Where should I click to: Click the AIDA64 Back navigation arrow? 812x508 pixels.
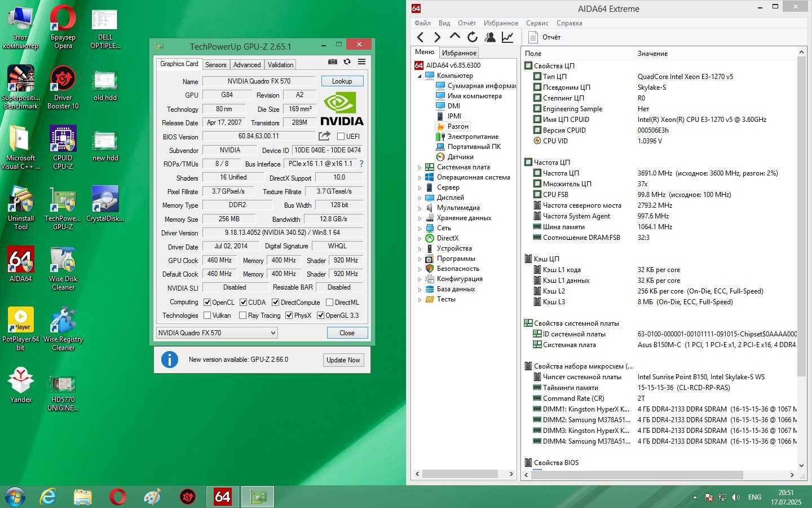pos(420,37)
